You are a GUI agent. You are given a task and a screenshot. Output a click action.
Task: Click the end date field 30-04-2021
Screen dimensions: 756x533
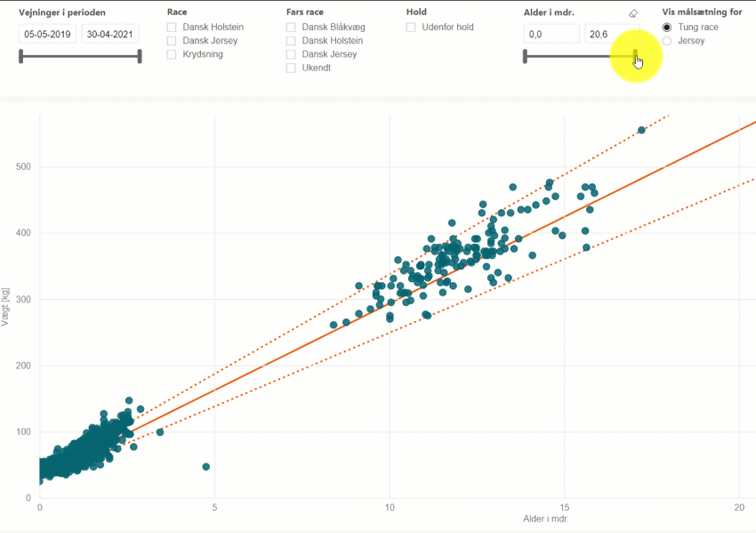point(110,34)
